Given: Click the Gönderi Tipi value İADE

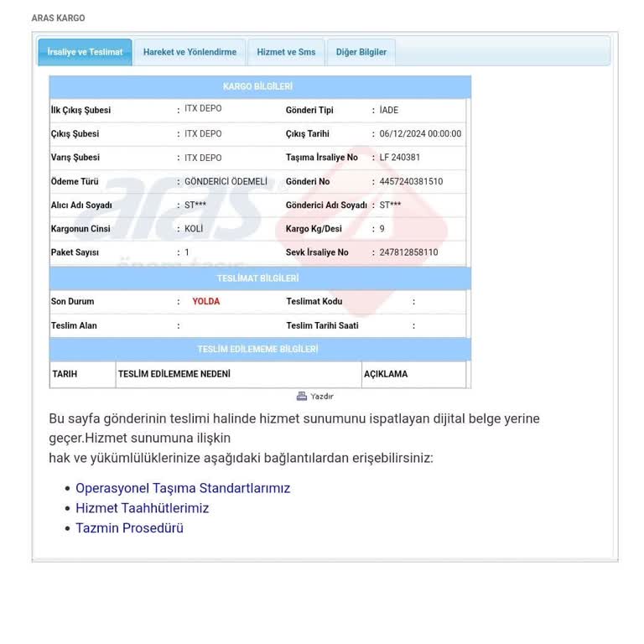Looking at the screenshot, I should pos(389,110).
